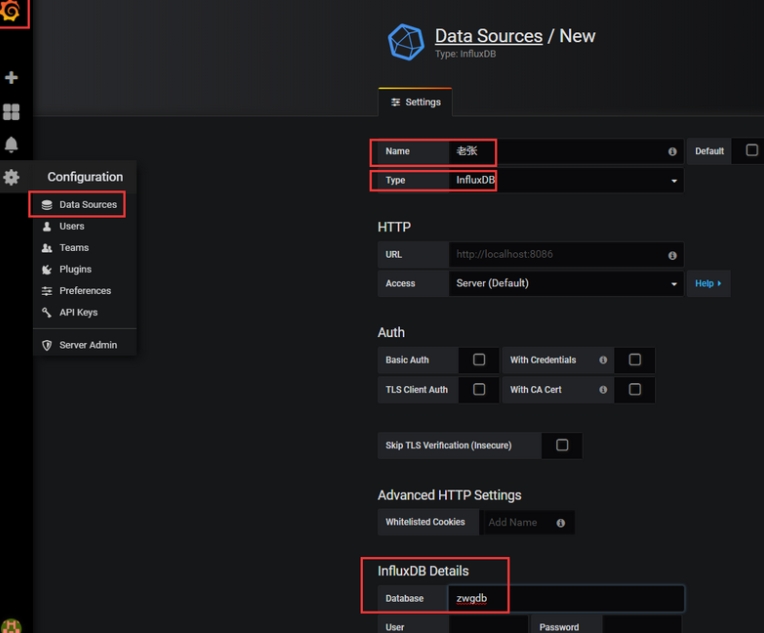
Task: Click the InfluxDB polyhedron logo
Action: pos(406,42)
